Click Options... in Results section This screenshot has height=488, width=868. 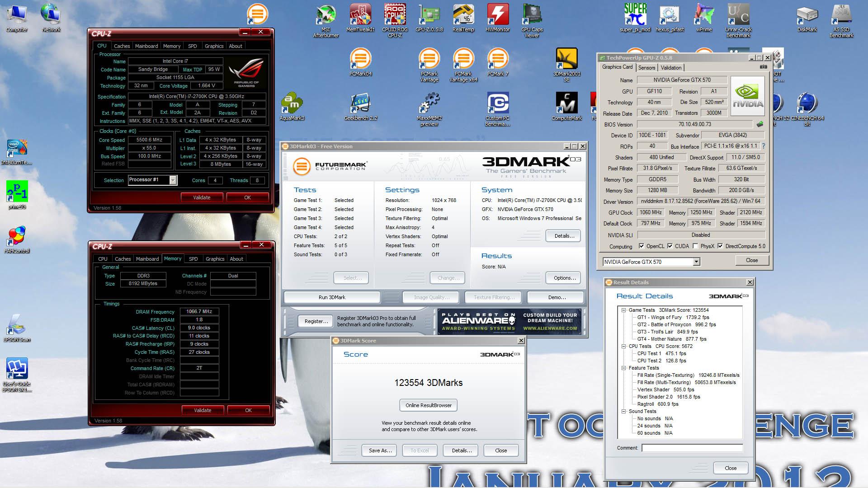(564, 278)
